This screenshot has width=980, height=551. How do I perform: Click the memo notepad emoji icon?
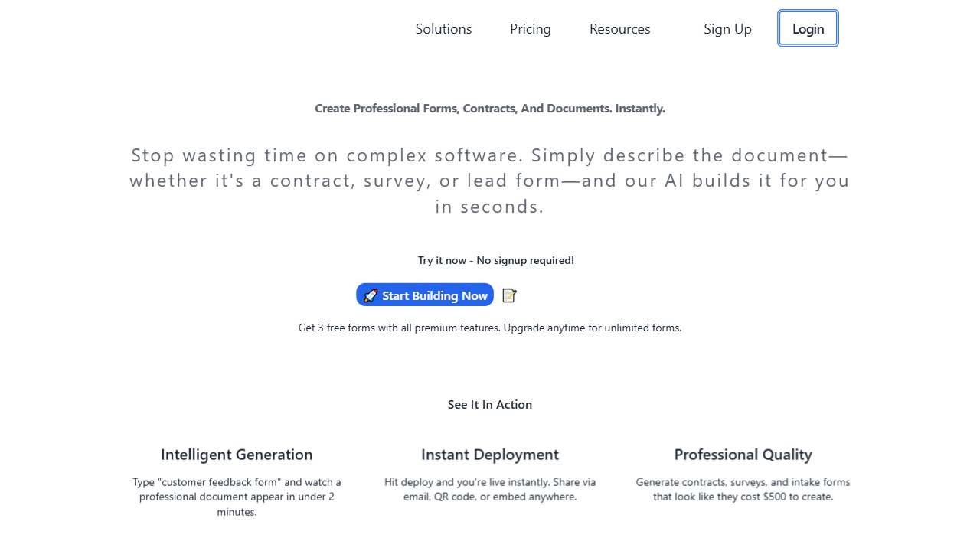509,295
